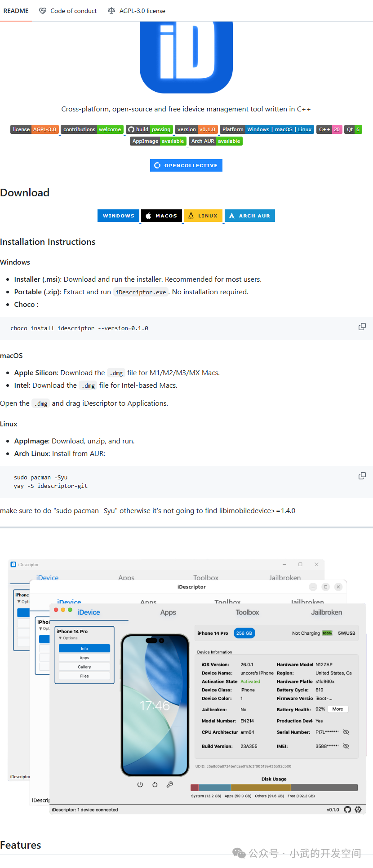
Task: Select Info in the device sidebar
Action: pos(84,648)
